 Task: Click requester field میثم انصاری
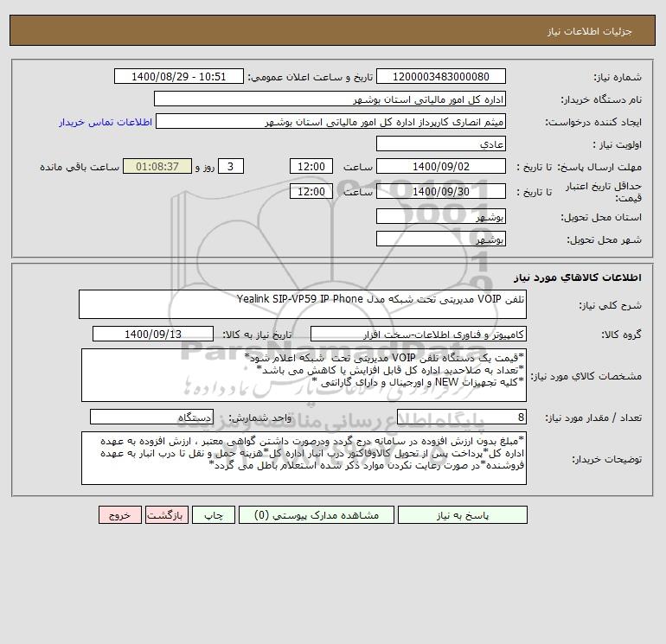331,121
